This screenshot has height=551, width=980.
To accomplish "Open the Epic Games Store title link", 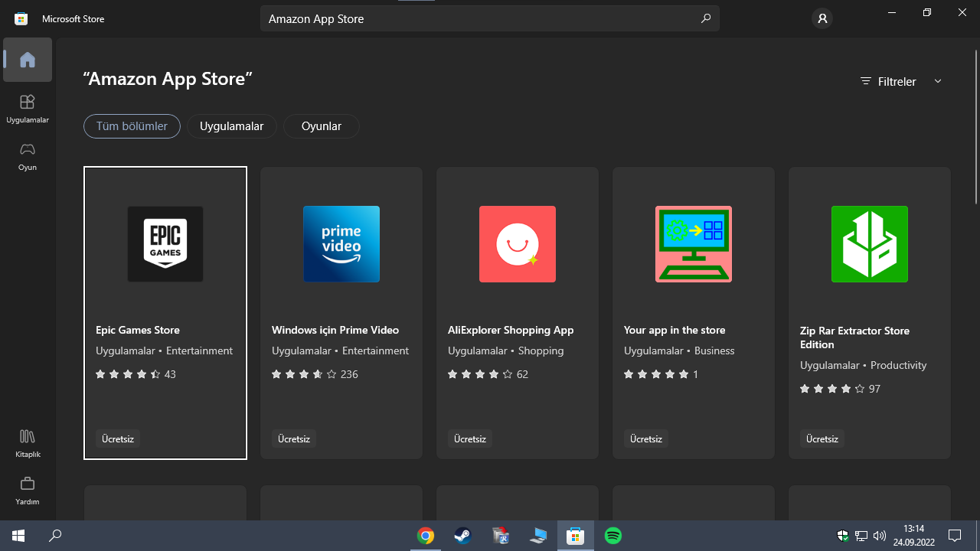I will coord(138,330).
